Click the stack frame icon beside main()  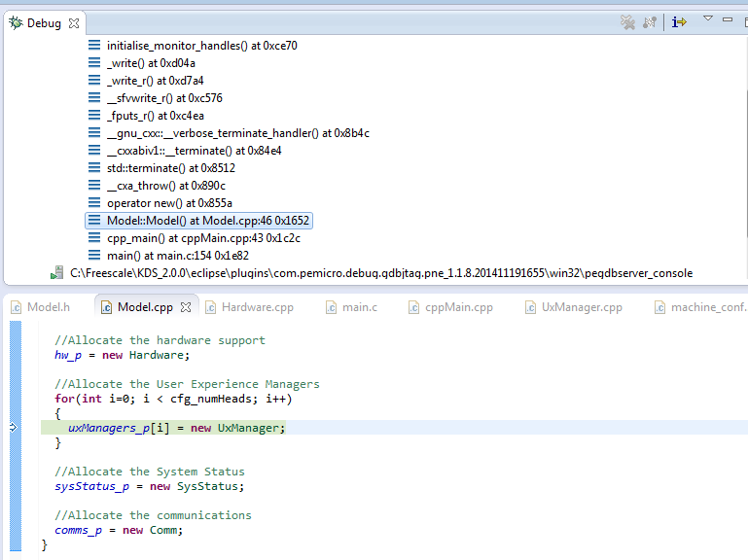94,255
